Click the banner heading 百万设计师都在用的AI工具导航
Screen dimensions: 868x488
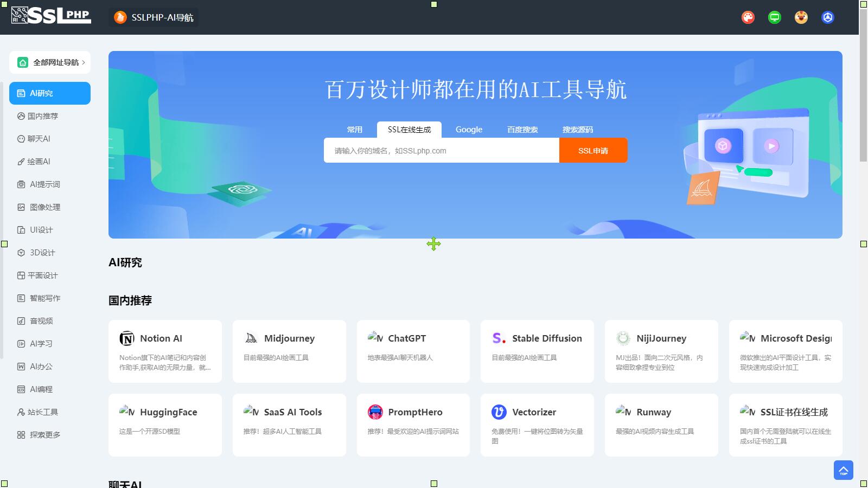pos(476,89)
